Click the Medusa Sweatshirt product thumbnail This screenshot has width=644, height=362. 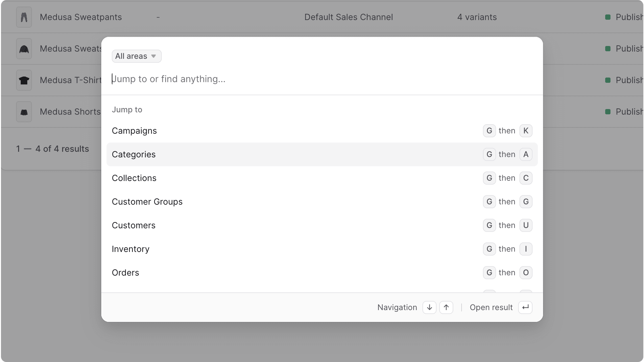[x=24, y=48]
